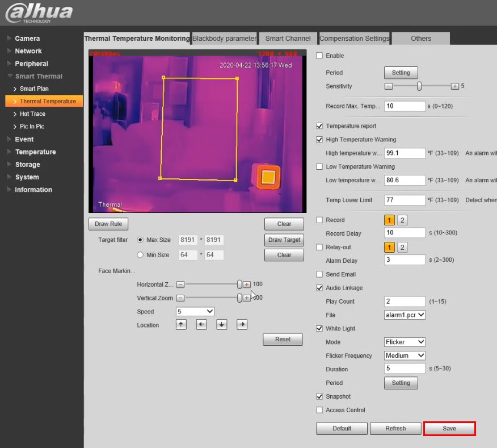Click the Vertical Zoom minus icon

[180, 298]
